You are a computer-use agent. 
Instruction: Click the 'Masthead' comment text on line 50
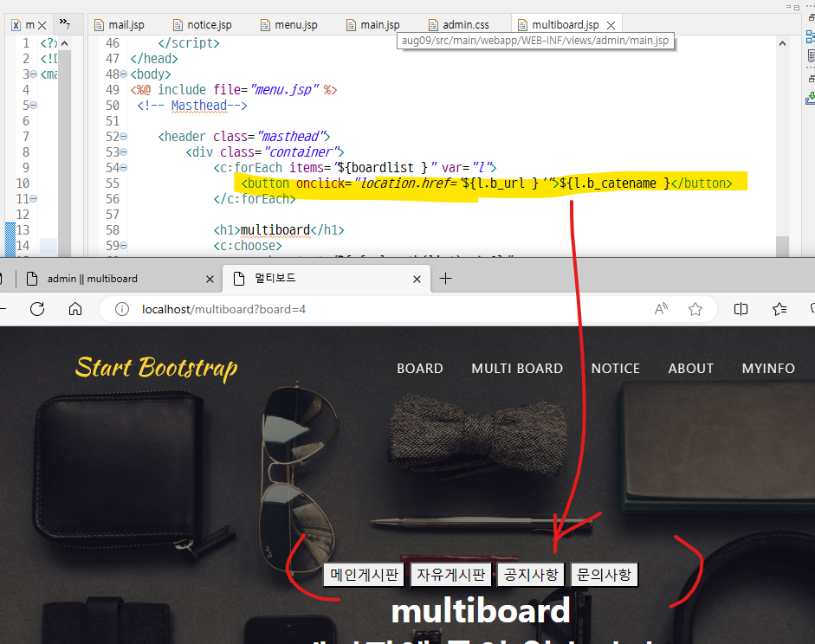pyautogui.click(x=199, y=106)
